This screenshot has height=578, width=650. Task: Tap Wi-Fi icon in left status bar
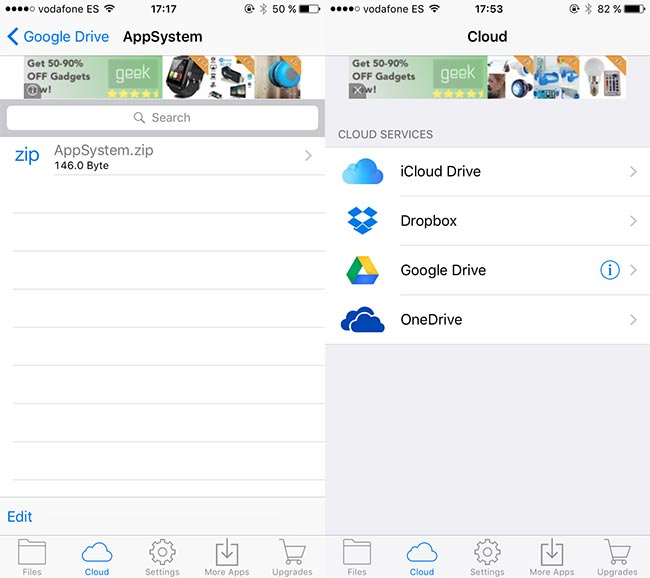(x=109, y=9)
